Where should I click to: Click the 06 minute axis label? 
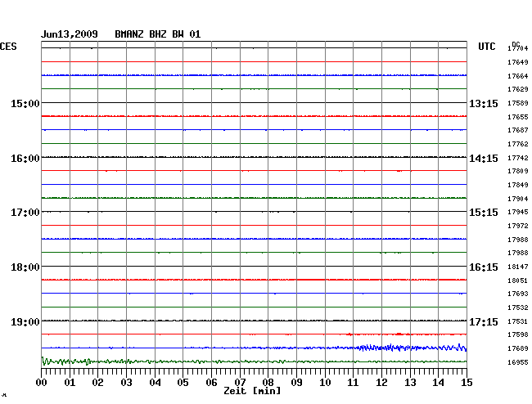tap(211, 383)
